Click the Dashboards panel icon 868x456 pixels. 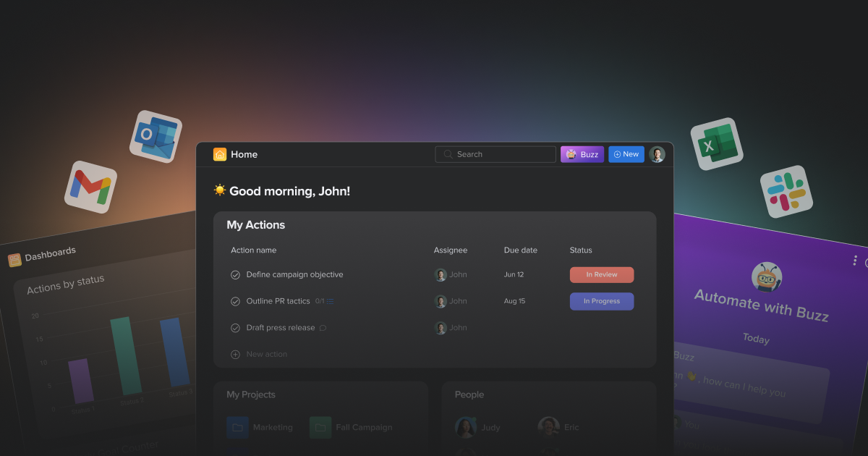[14, 260]
